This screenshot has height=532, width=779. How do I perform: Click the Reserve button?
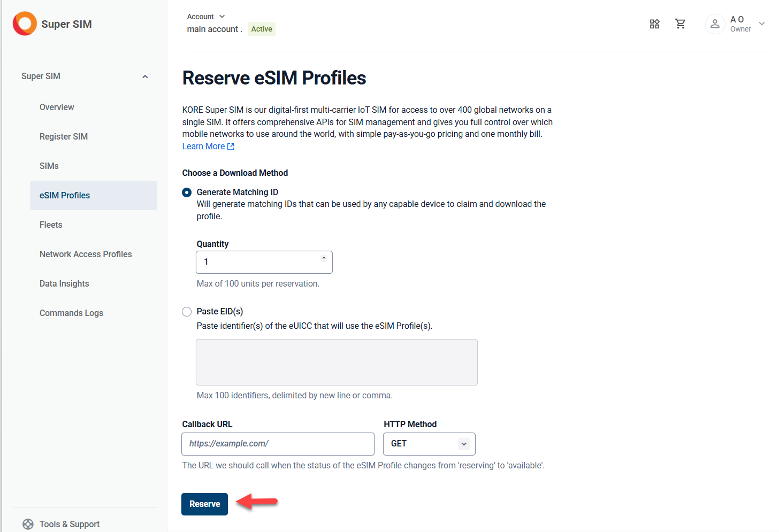204,504
